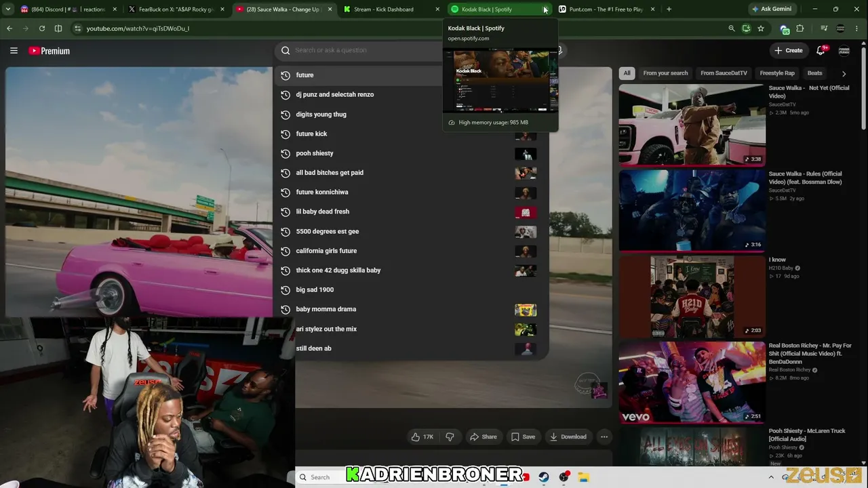Open a new browser tab
Viewport: 868px width, 488px height.
tap(669, 9)
